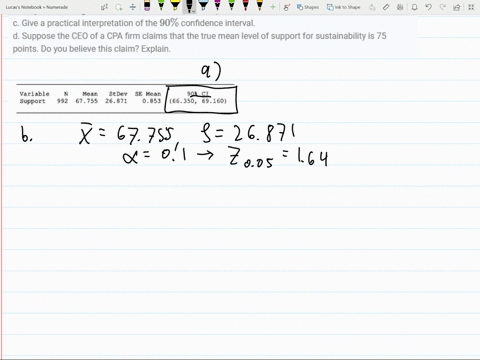
Task: Select the Insert Space tool
Action: point(133,7)
